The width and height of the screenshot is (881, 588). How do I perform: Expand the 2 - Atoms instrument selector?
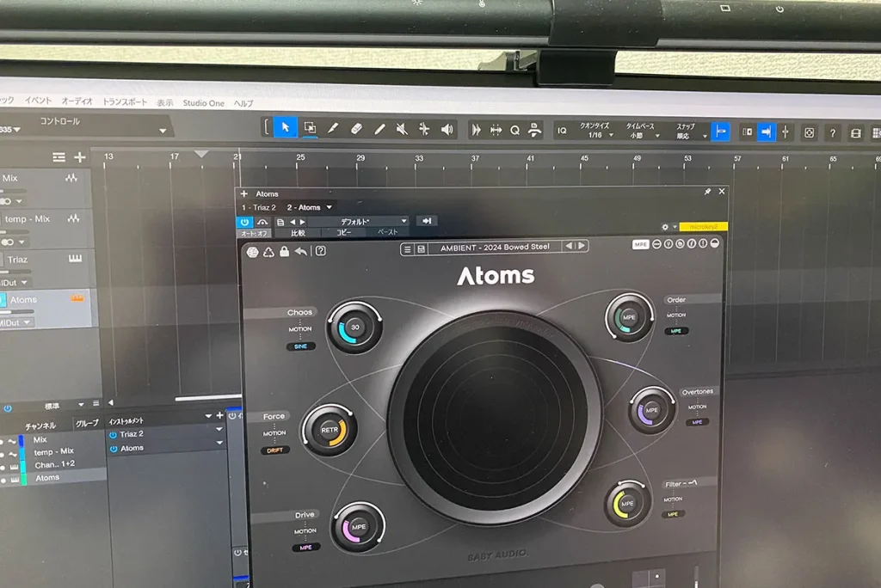click(x=310, y=207)
